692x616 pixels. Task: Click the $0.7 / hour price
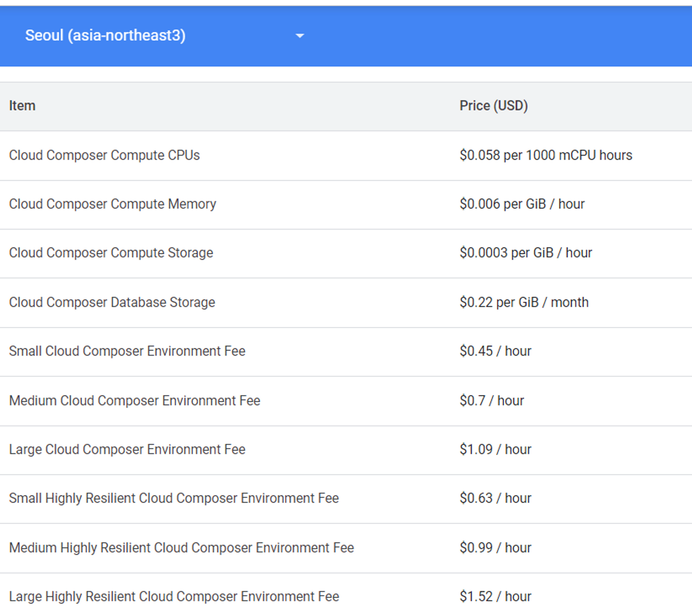click(x=491, y=401)
